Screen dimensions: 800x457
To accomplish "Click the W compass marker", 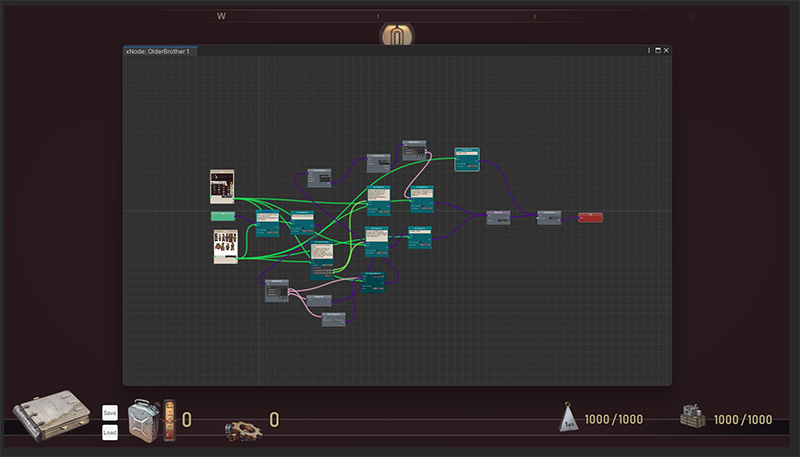I will click(221, 16).
